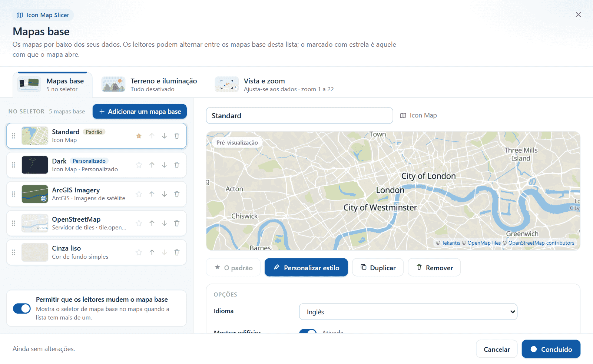
Task: Click the map preview at City of Westminster
Action: [x=380, y=208]
